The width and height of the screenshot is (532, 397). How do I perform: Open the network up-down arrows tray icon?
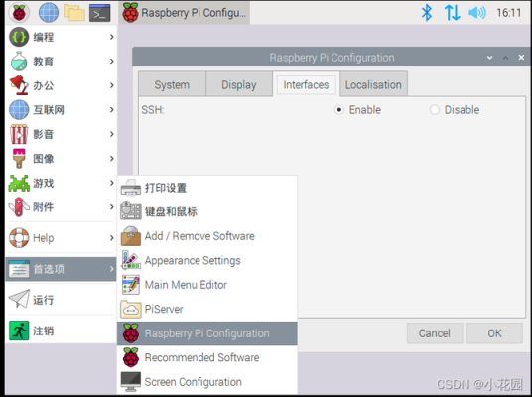(x=453, y=13)
